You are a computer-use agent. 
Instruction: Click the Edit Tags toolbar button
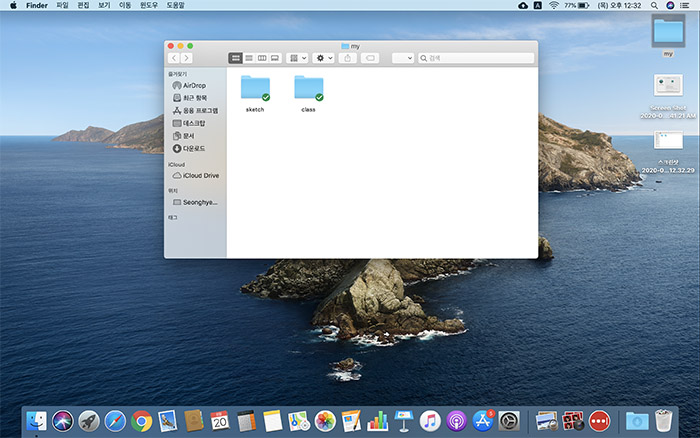click(x=370, y=58)
